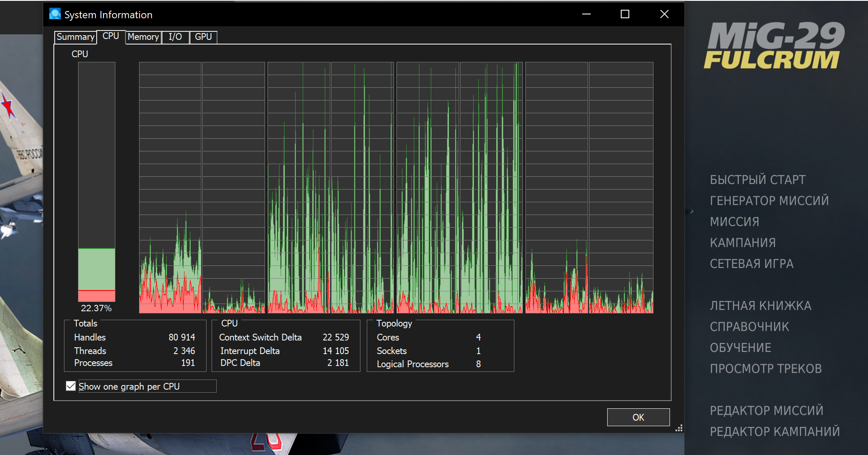The image size is (868, 455).
Task: Click the 22.37% usage value
Action: [x=96, y=308]
